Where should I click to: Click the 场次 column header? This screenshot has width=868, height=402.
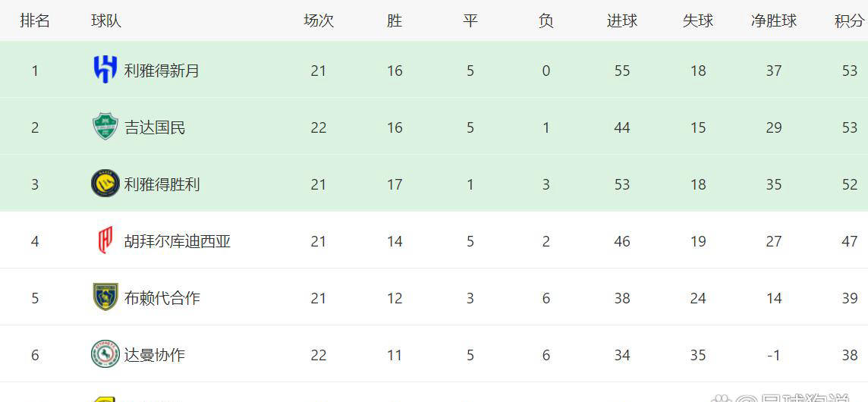tap(319, 21)
